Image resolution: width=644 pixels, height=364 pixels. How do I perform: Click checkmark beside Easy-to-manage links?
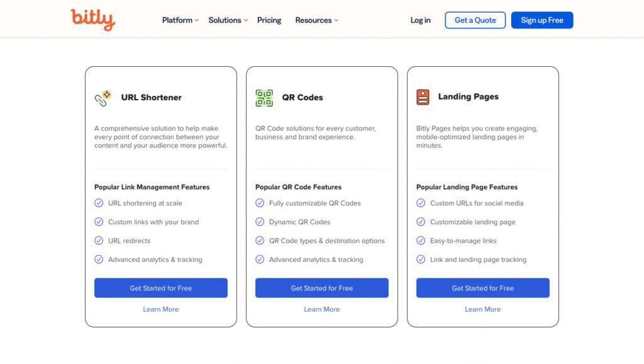(x=421, y=241)
